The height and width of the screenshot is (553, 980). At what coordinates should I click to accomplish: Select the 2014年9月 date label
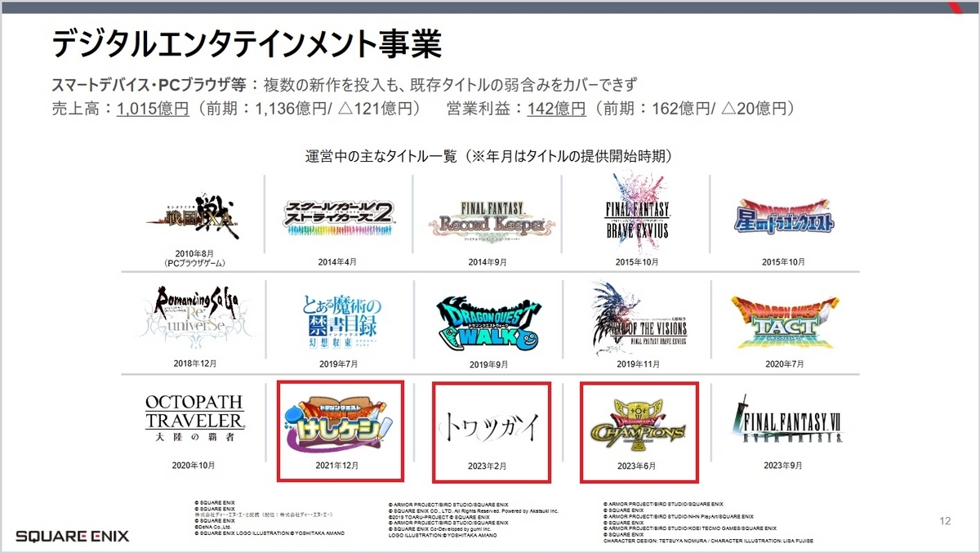pos(487,261)
